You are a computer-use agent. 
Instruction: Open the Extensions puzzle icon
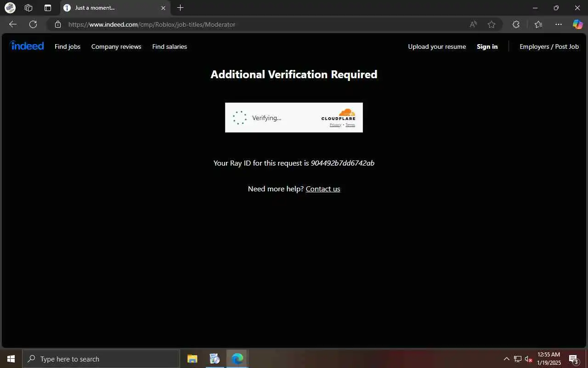coord(516,24)
